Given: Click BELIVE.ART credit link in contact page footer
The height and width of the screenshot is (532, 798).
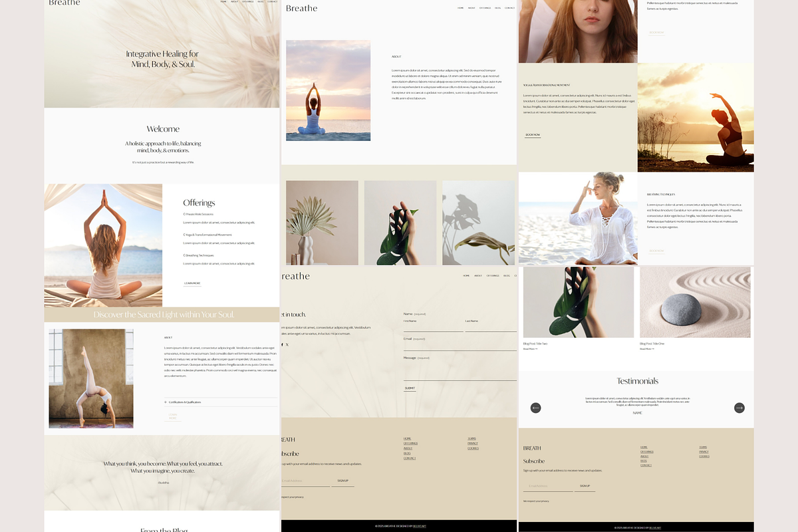Looking at the screenshot, I should [x=419, y=526].
